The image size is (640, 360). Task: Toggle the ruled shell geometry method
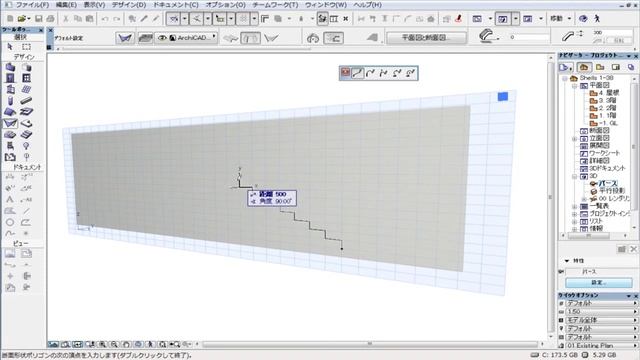pos(271,38)
